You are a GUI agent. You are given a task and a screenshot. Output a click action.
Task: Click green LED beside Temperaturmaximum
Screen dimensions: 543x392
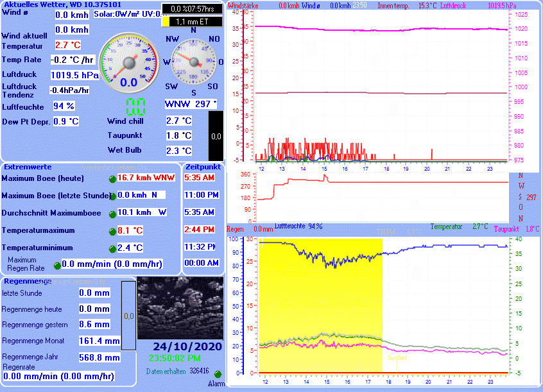coord(112,231)
